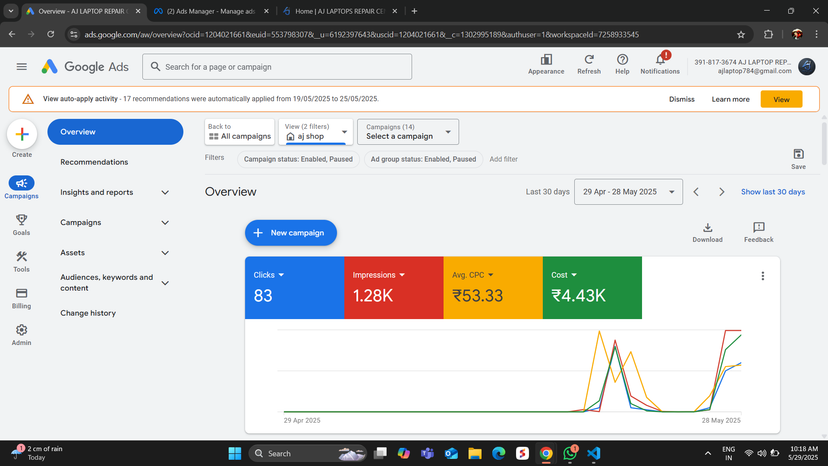Expand Insights and reports section
The image size is (828, 466).
115,192
